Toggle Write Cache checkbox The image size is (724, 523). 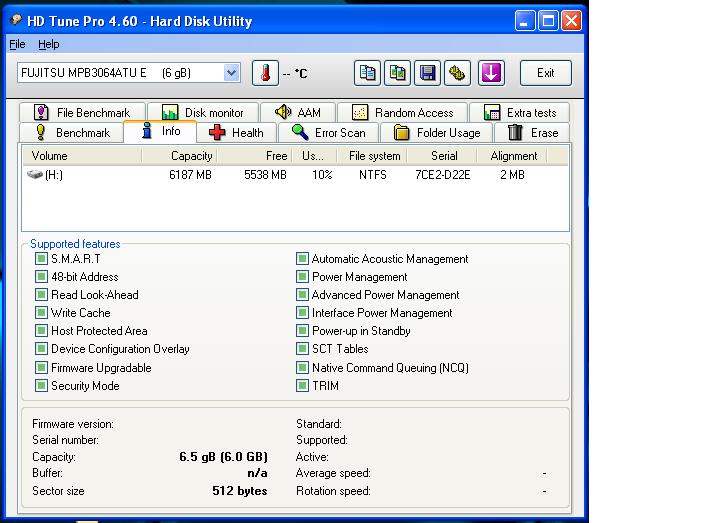point(41,313)
